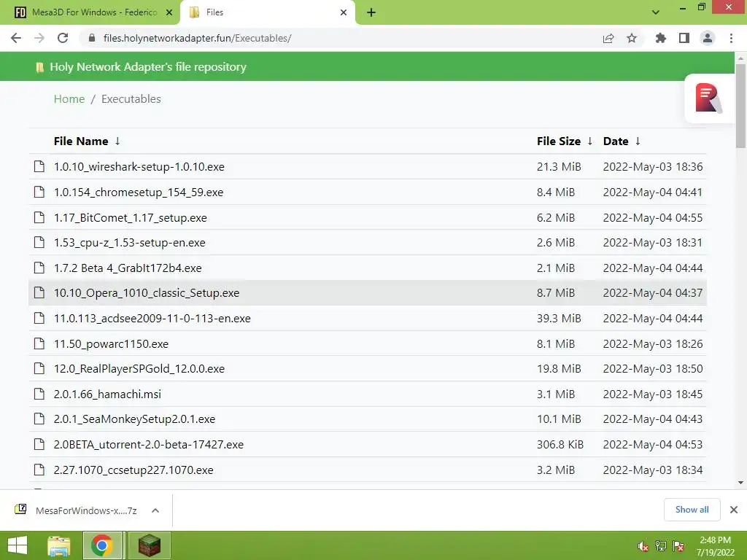The height and width of the screenshot is (560, 747).
Task: Click the Chrome taskbar icon
Action: [x=102, y=545]
